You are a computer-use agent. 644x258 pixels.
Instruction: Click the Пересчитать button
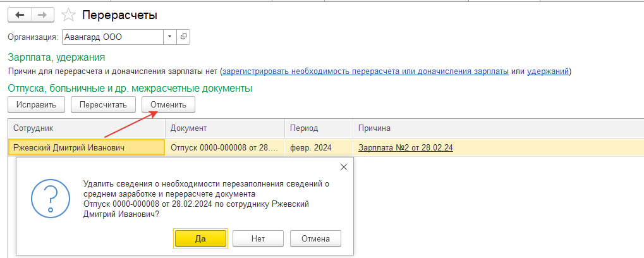103,104
